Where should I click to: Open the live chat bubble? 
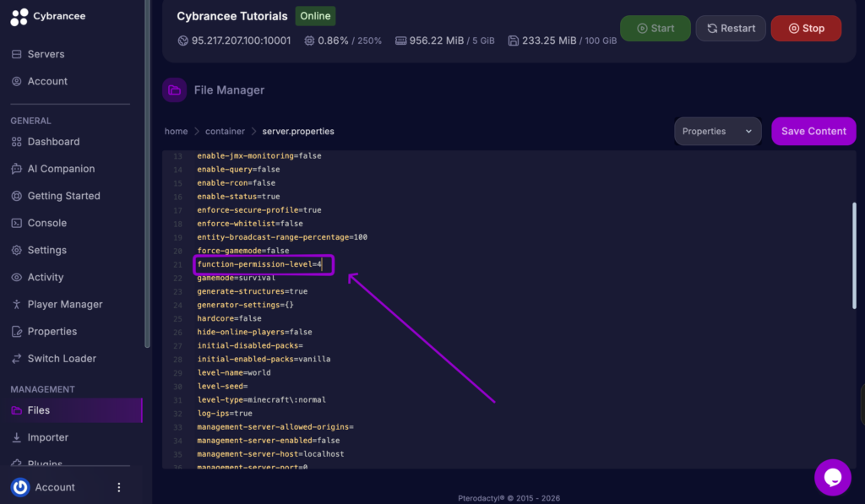(832, 477)
